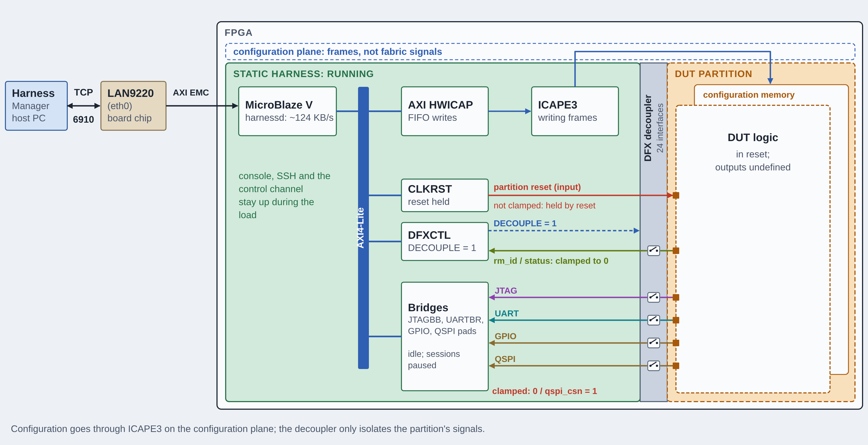Select the DFXCTL block

pos(445,241)
